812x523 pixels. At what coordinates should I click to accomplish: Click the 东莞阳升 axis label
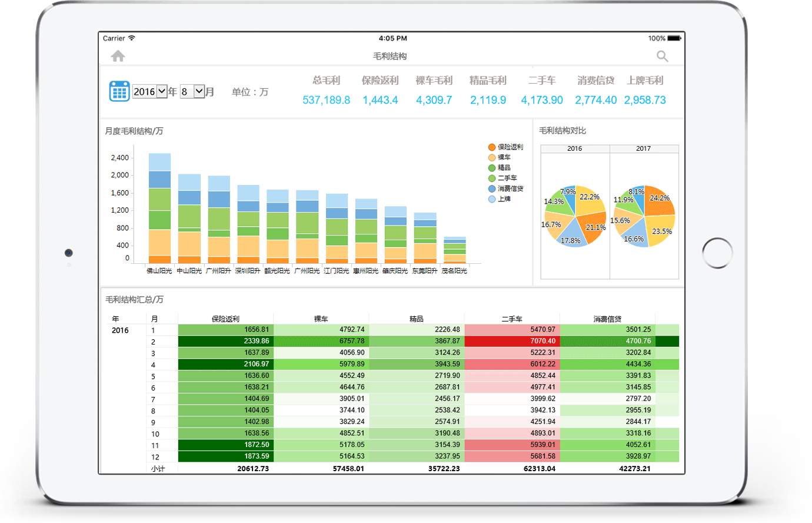425,271
